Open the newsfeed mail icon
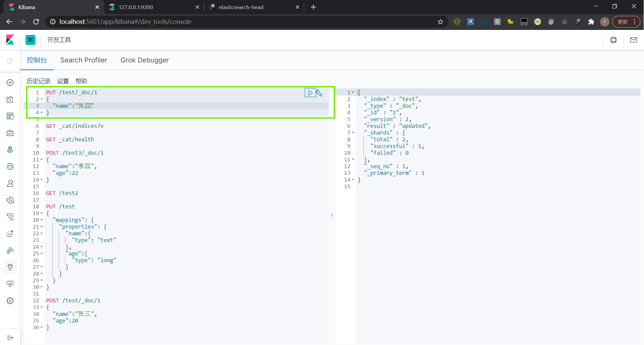Image resolution: width=644 pixels, height=345 pixels. [x=634, y=40]
